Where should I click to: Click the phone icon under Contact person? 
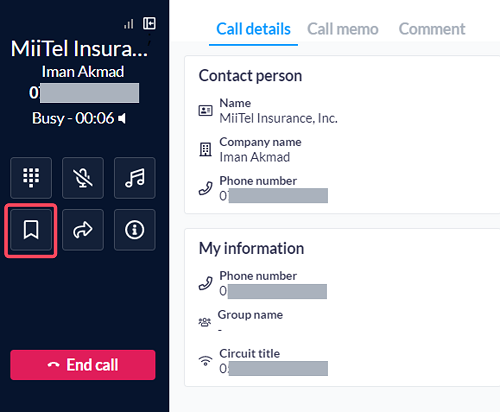coord(205,188)
